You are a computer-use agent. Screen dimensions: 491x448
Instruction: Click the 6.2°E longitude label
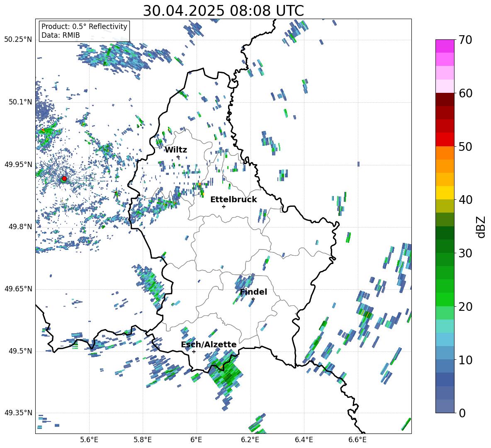[250, 440]
